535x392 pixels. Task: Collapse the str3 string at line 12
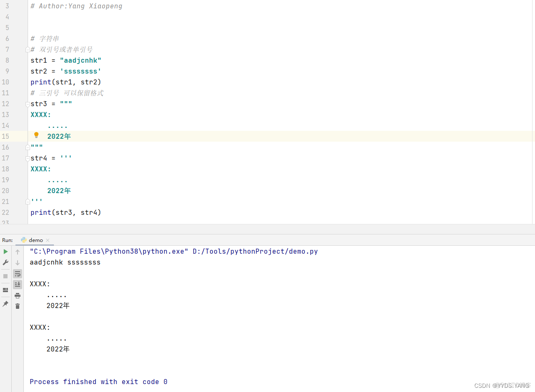tap(28, 104)
